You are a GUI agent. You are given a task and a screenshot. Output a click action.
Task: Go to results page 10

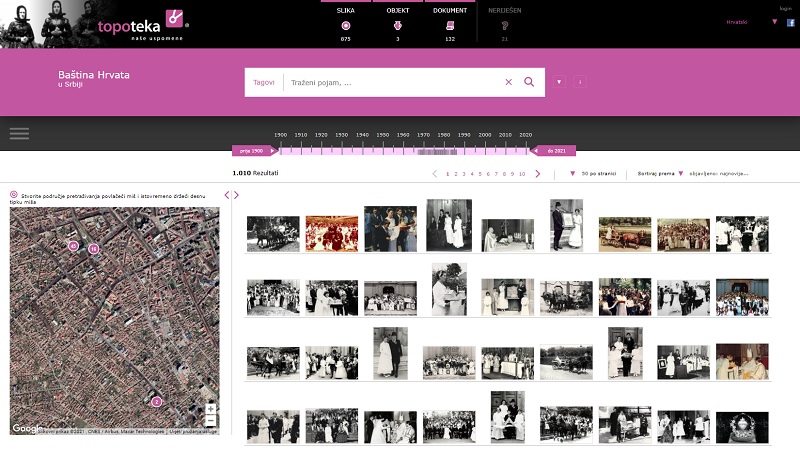[x=522, y=173]
